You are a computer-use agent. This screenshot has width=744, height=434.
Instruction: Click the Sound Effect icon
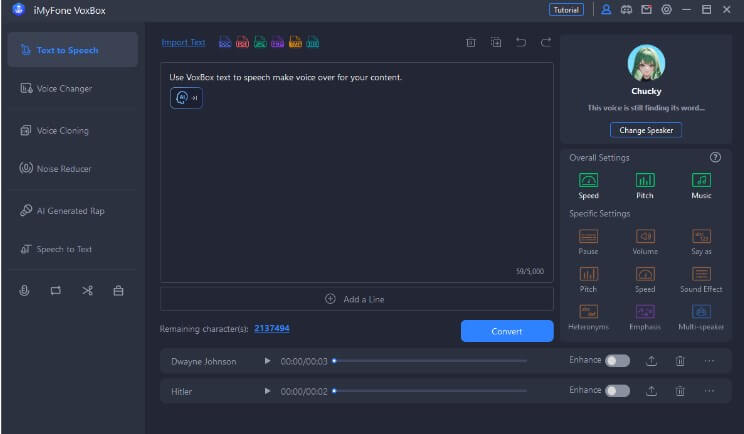(701, 274)
